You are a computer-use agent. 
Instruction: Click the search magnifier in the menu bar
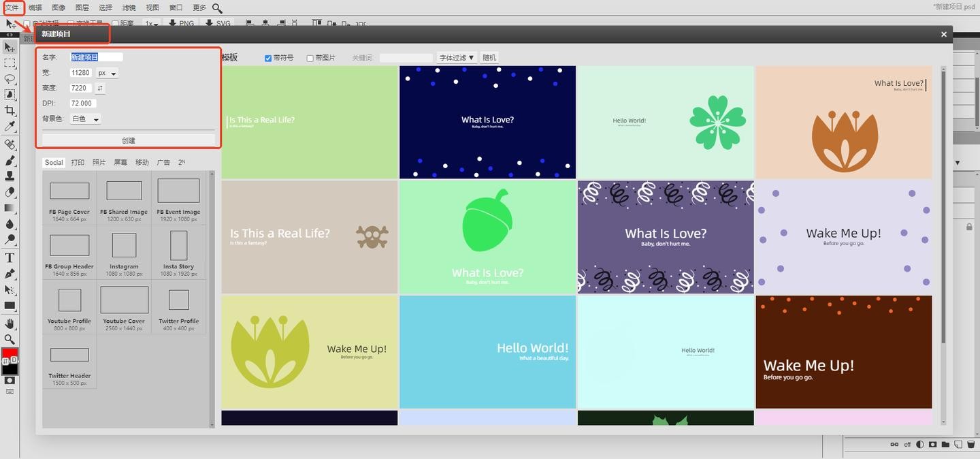[217, 8]
